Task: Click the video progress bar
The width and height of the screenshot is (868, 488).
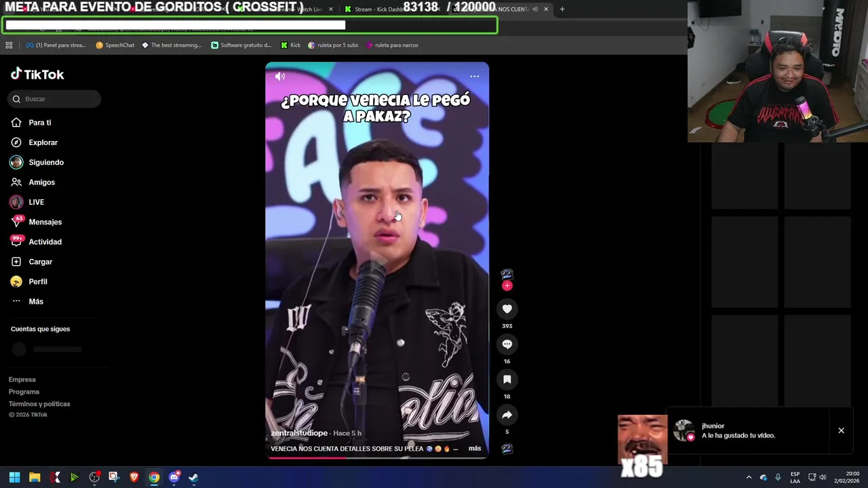Action: [376, 457]
